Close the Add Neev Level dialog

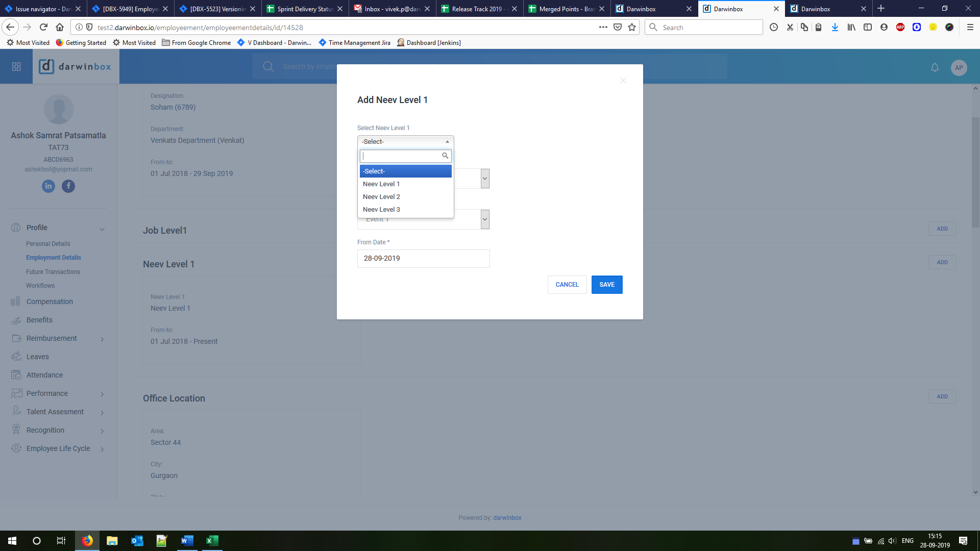pos(623,81)
